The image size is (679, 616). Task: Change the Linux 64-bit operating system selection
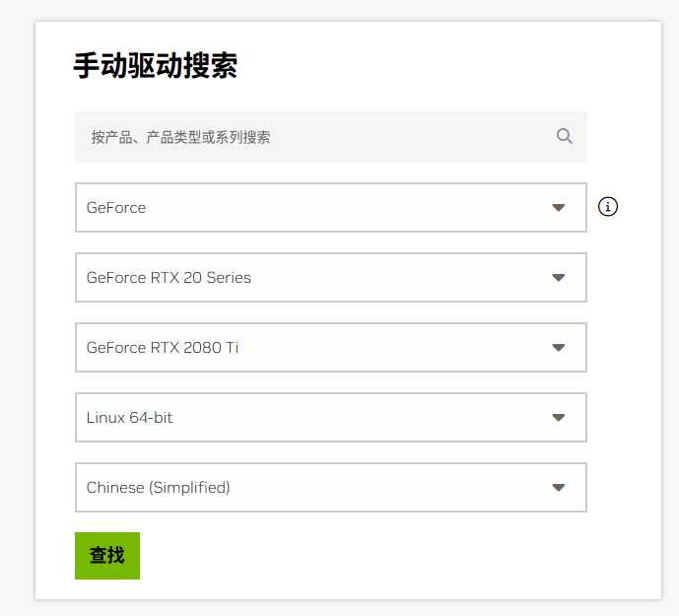(331, 418)
